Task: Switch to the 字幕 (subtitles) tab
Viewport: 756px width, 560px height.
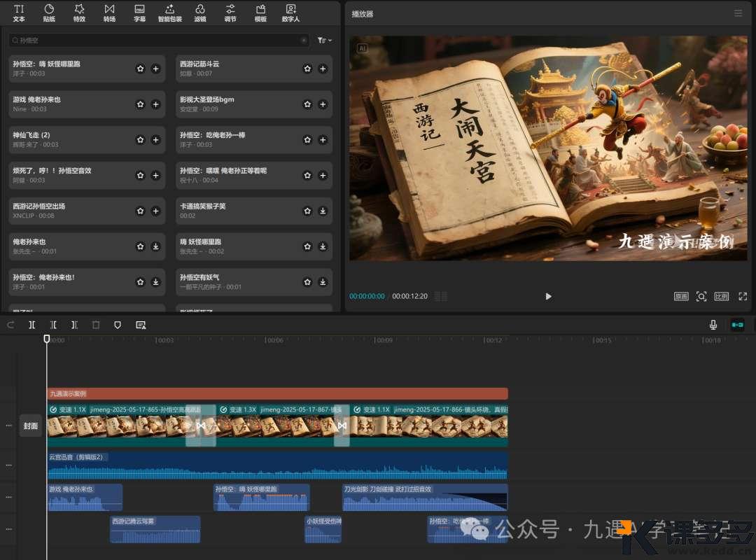Action: coord(140,13)
